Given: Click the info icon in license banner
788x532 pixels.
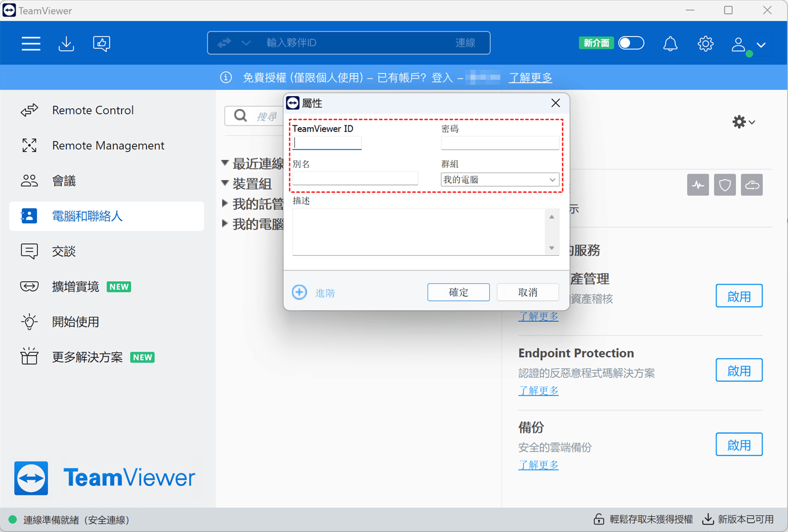Looking at the screenshot, I should [x=226, y=77].
